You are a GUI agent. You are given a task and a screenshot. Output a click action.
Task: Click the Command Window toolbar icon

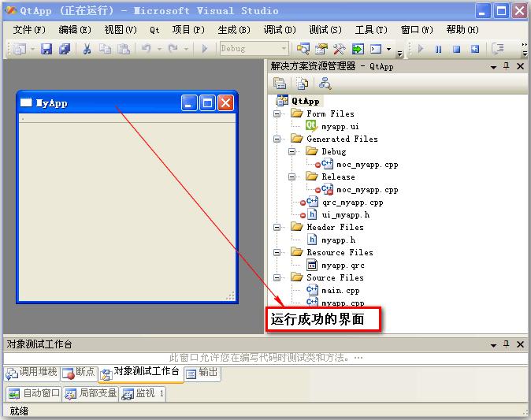376,49
